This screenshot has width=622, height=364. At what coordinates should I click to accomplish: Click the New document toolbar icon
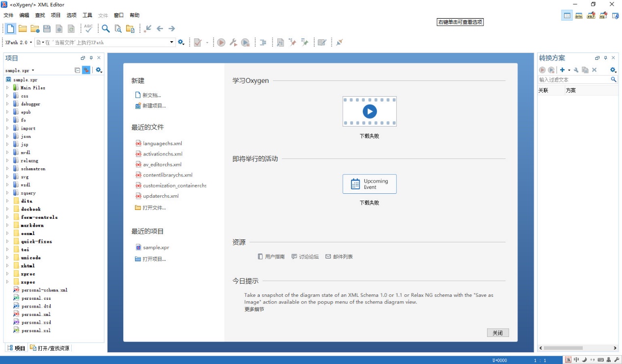pos(10,28)
